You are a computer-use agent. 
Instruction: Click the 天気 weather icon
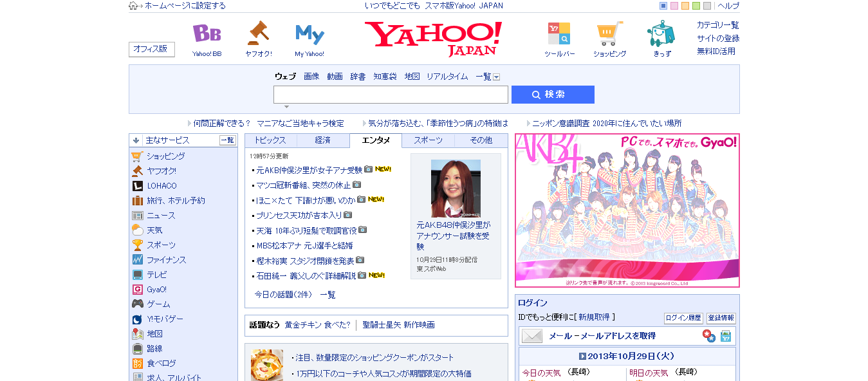[137, 230]
